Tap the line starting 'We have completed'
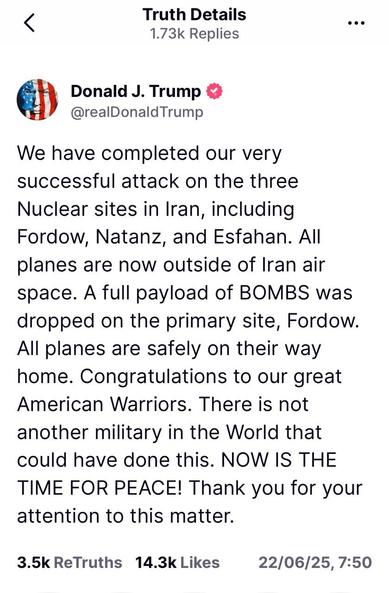Image resolution: width=389 pixels, height=593 pixels. pos(149,154)
